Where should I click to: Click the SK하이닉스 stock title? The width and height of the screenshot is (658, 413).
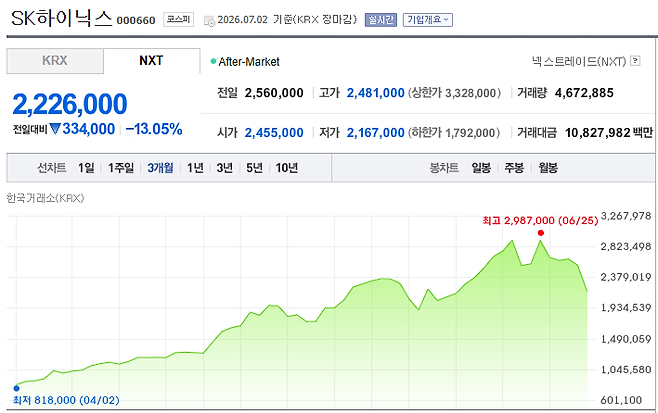(62, 18)
